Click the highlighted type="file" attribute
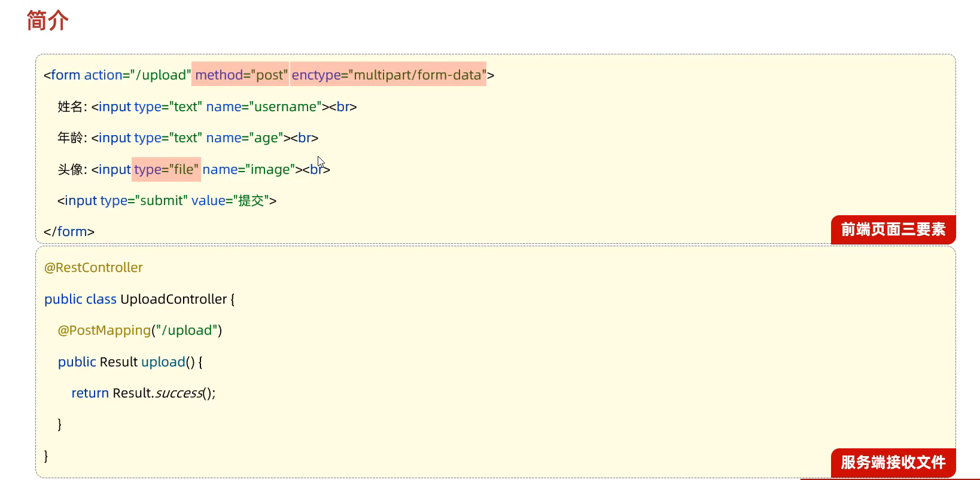Screen dimensions: 980x480 pos(166,170)
